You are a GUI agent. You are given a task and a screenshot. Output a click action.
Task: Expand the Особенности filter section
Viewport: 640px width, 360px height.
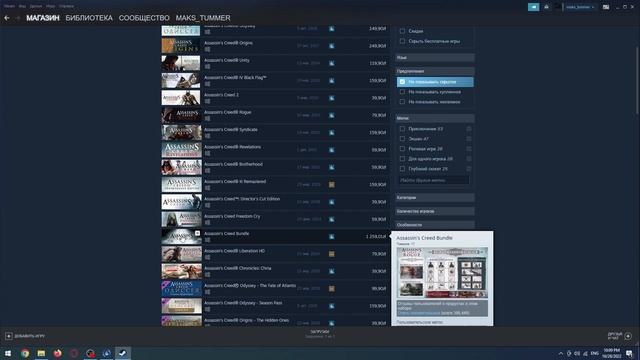tap(435, 225)
